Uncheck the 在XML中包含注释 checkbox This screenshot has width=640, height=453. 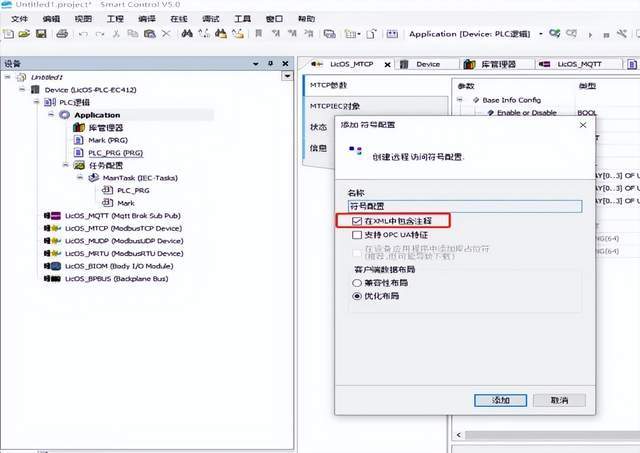[x=342, y=220]
